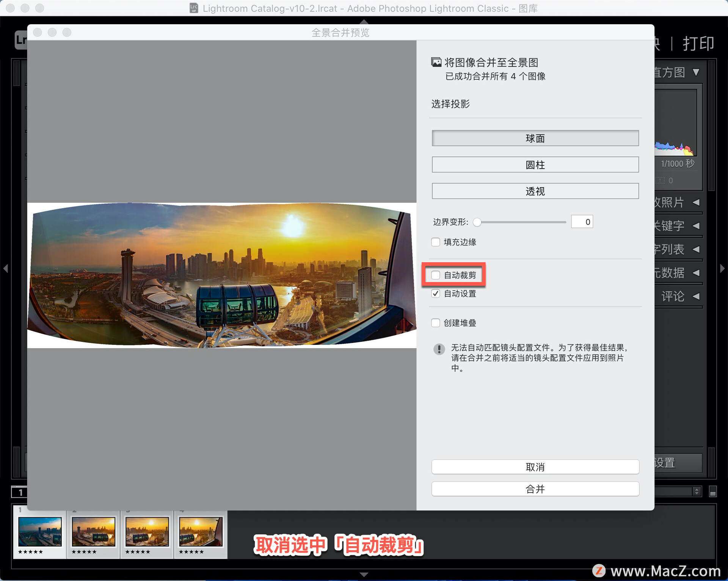Screen dimensions: 728x581
Task: Select the 圆柱 (Cylindrical) projection button
Action: pos(535,165)
